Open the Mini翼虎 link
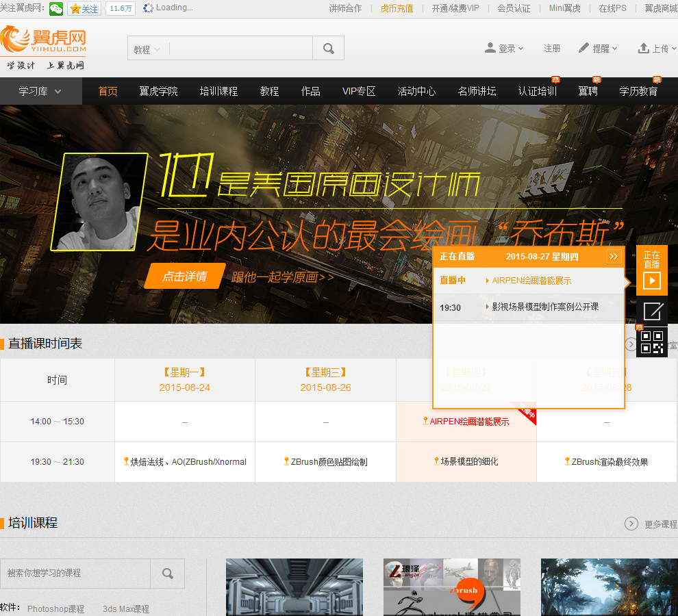678x616 pixels. coord(565,8)
